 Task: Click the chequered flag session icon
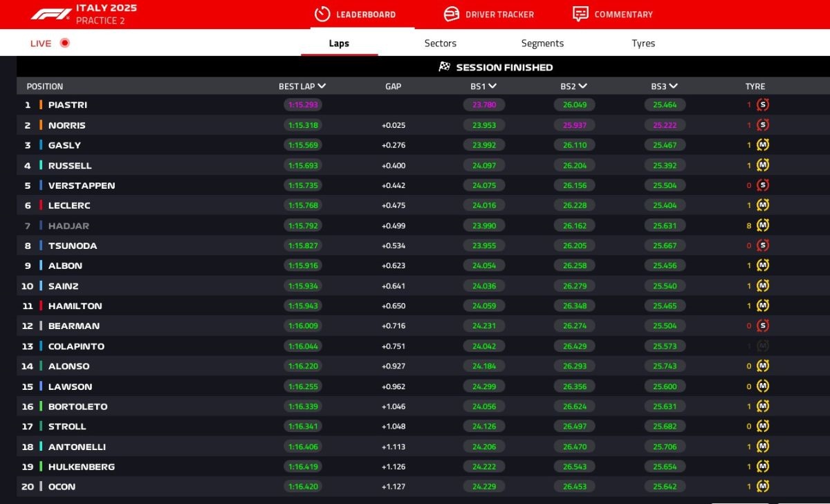(445, 67)
